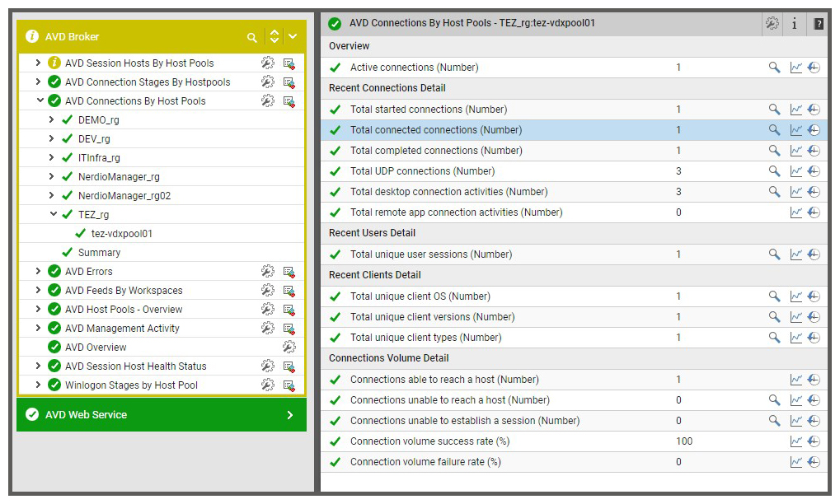Select the tez-vdxpool01 tree item
Viewport: 840px width, 504px height.
[x=122, y=233]
